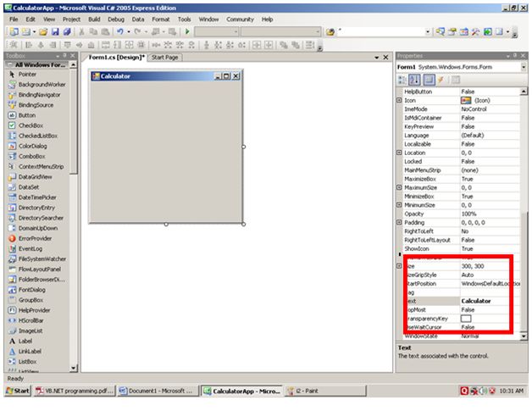Image resolution: width=532 pixels, height=411 pixels.
Task: Select the DataGridView control in Toolbox
Action: [37, 177]
